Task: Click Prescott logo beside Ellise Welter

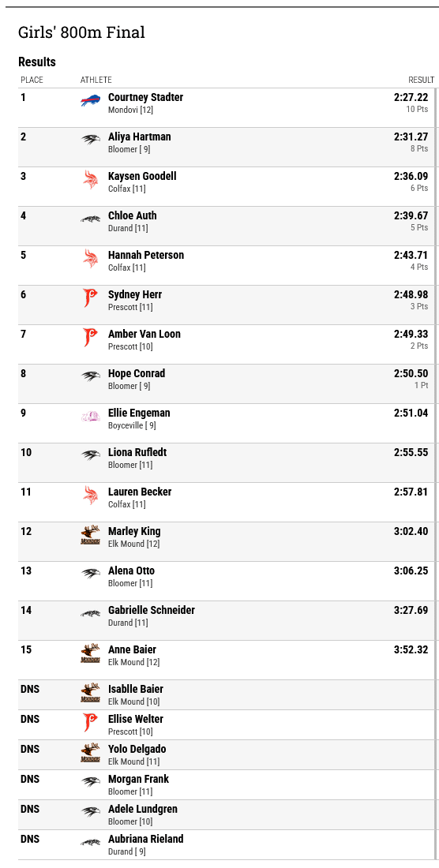Action: click(90, 722)
